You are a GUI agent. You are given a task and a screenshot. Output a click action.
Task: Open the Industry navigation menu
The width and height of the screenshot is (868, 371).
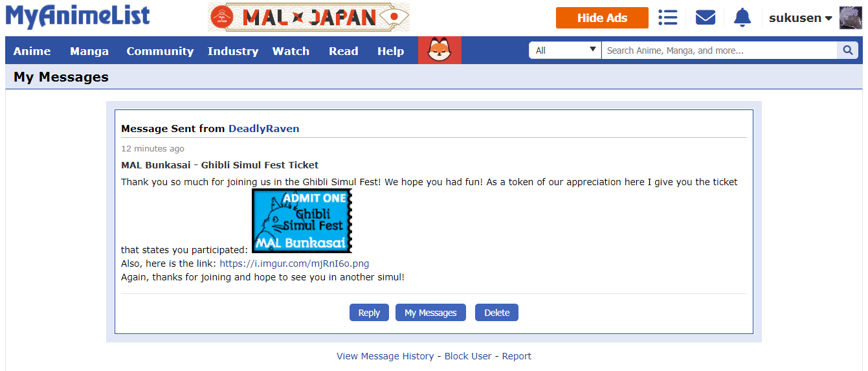(233, 51)
